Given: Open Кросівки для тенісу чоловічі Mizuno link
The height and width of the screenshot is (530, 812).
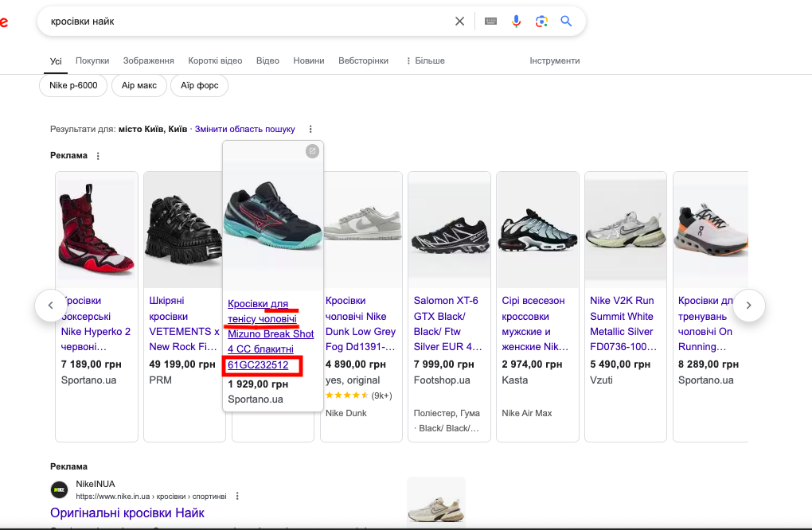Looking at the screenshot, I should (271, 334).
